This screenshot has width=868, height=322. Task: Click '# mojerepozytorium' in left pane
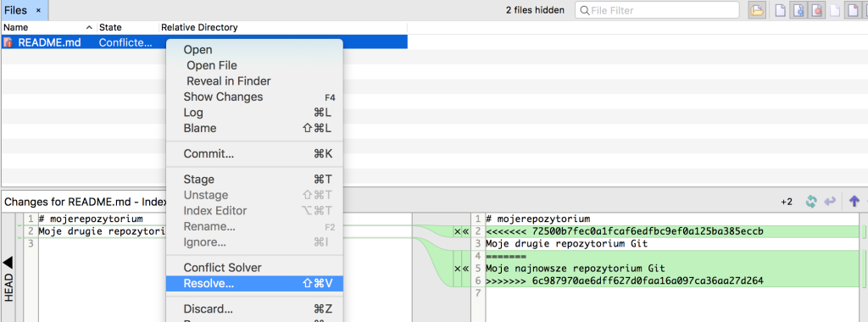click(91, 219)
